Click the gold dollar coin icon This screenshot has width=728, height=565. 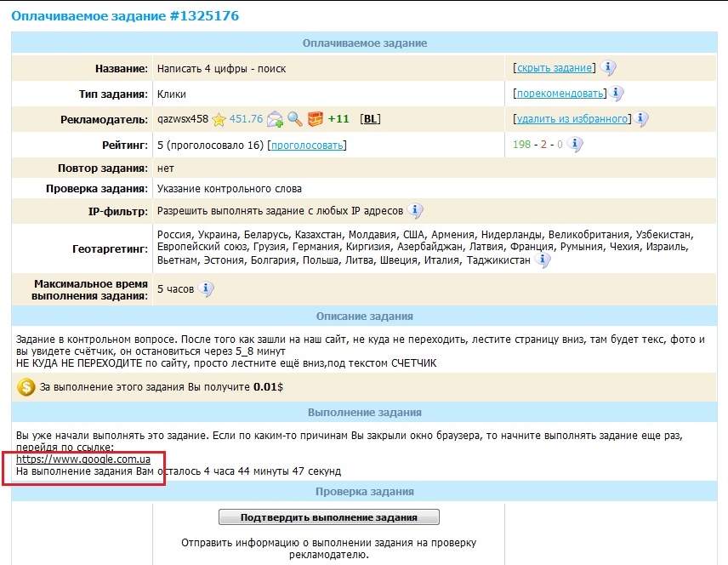pos(26,387)
